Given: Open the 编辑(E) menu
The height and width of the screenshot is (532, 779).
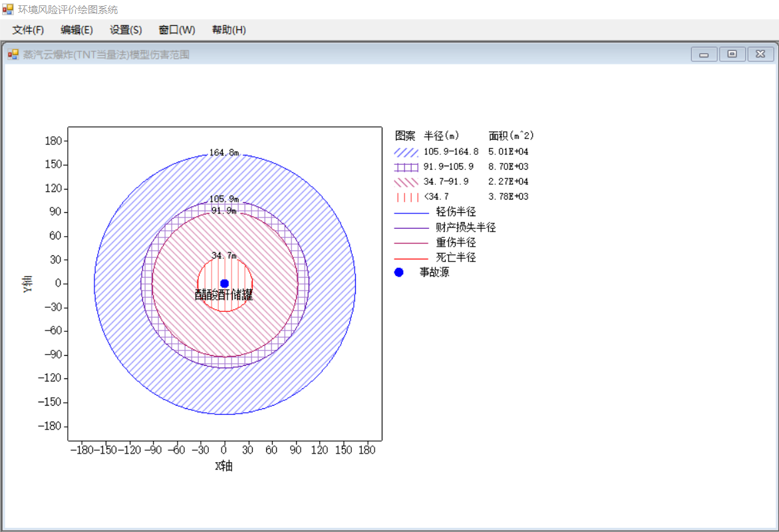Looking at the screenshot, I should coord(77,30).
